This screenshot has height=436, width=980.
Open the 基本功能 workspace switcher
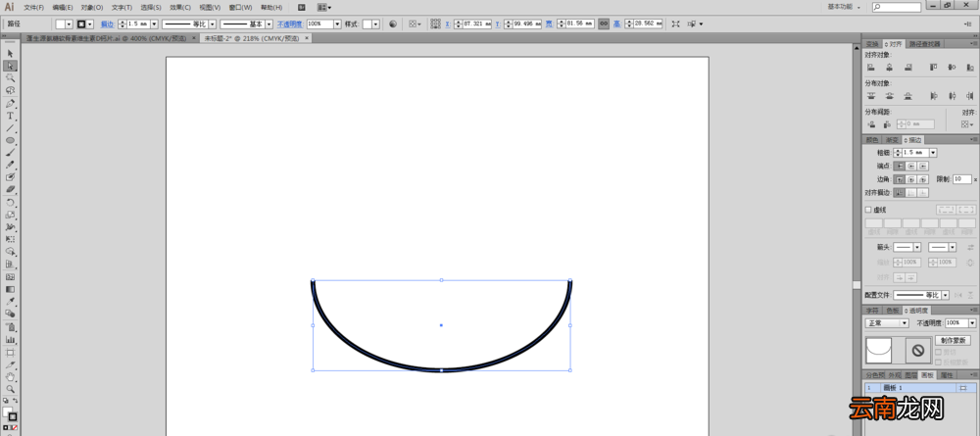(844, 7)
